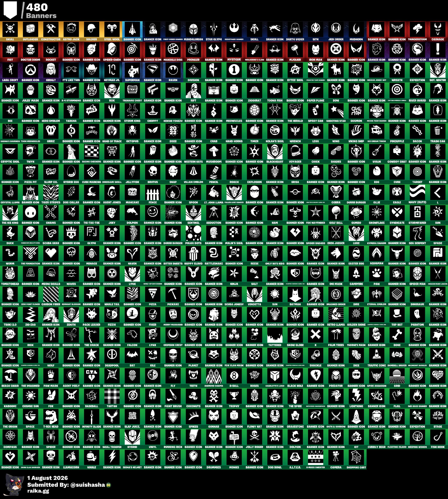Choose the Iron Man mask banner

coord(316,52)
